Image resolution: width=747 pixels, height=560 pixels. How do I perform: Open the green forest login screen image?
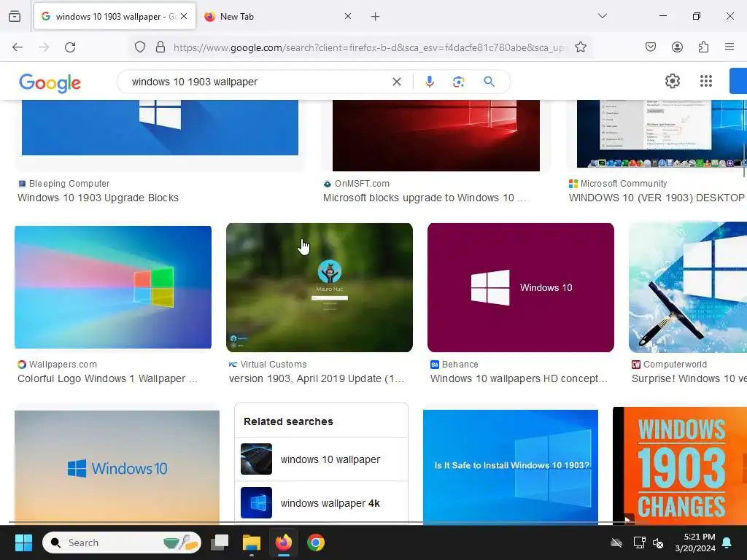coord(320,287)
